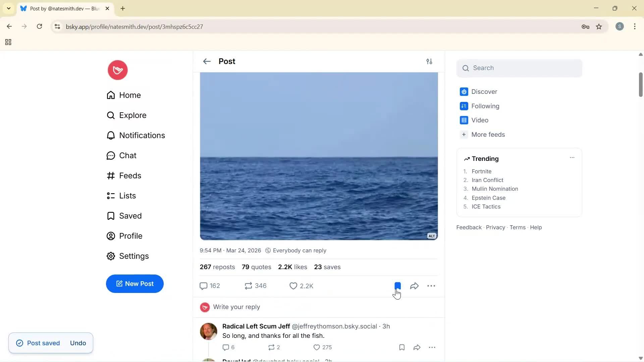The height and width of the screenshot is (362, 644).
Task: Click the Write your reply field
Action: [237, 307]
